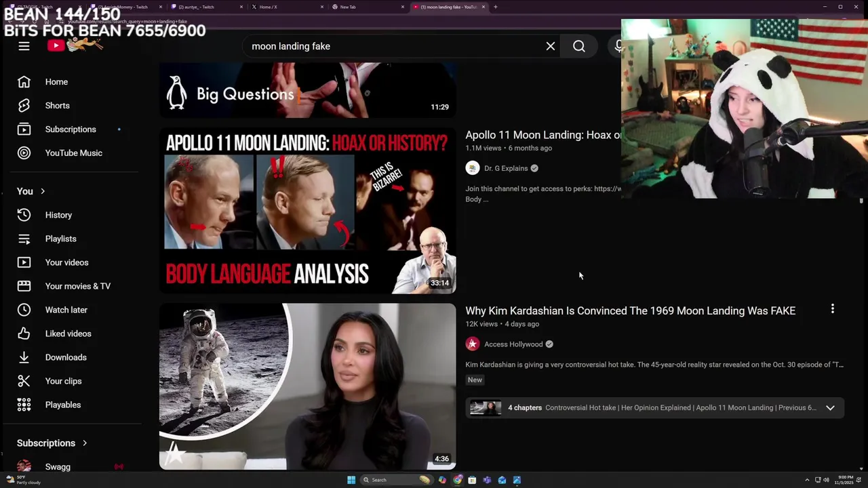
Task: Click the magnifying glass search button
Action: [579, 46]
